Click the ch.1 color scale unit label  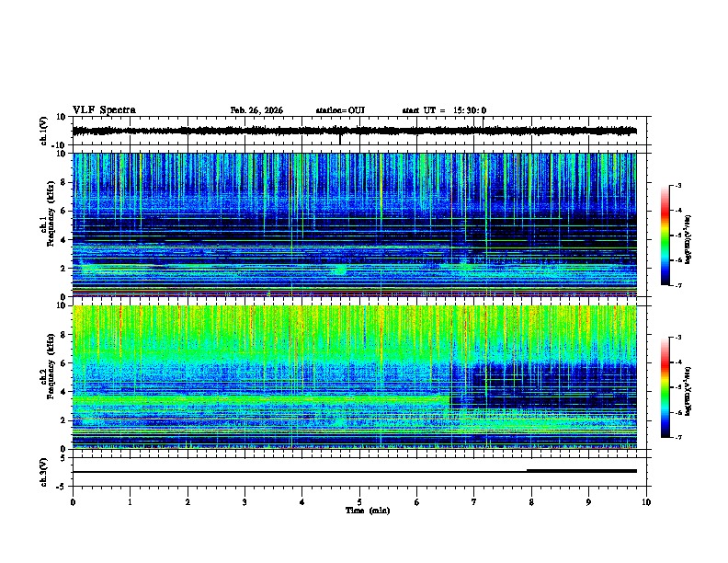point(688,239)
